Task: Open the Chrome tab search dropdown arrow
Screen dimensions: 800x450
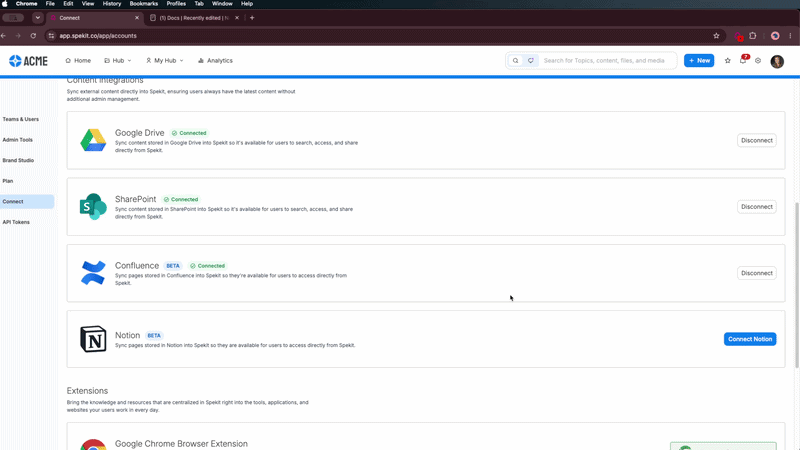Action: 38,18
